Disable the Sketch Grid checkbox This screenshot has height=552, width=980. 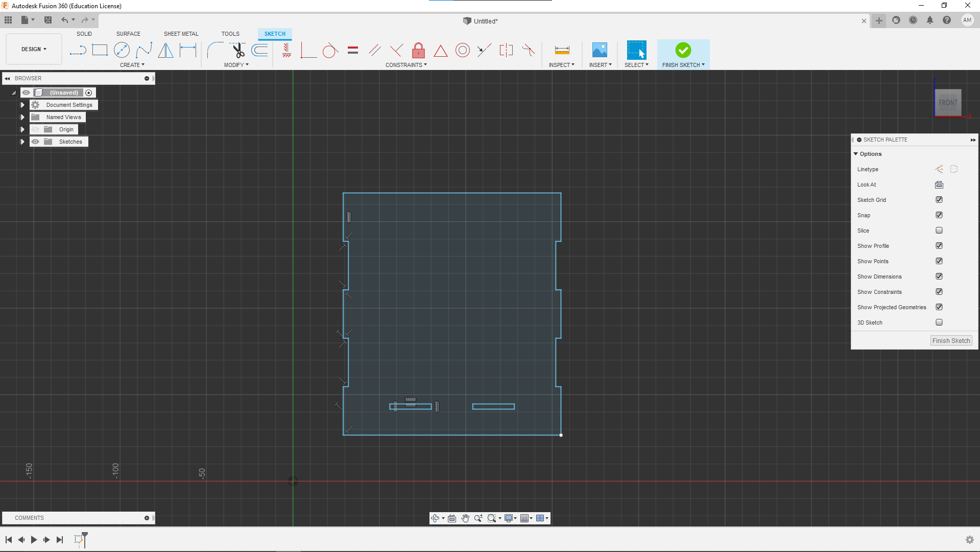pos(939,200)
